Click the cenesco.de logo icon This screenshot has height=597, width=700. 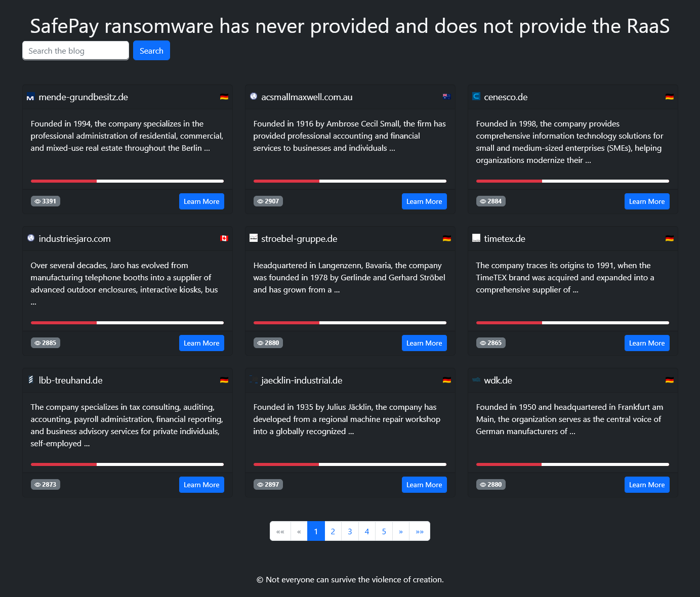coord(476,96)
